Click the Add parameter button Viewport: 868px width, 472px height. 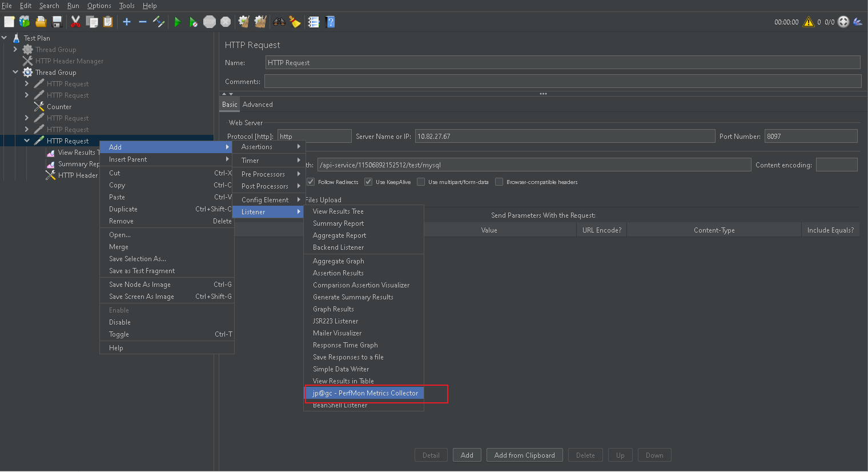coord(467,455)
